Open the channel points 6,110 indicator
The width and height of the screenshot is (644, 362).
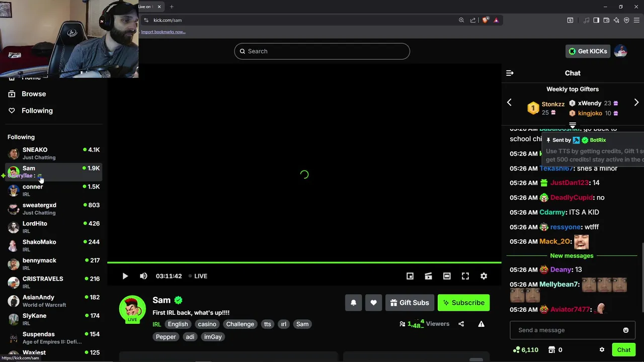(x=525, y=350)
